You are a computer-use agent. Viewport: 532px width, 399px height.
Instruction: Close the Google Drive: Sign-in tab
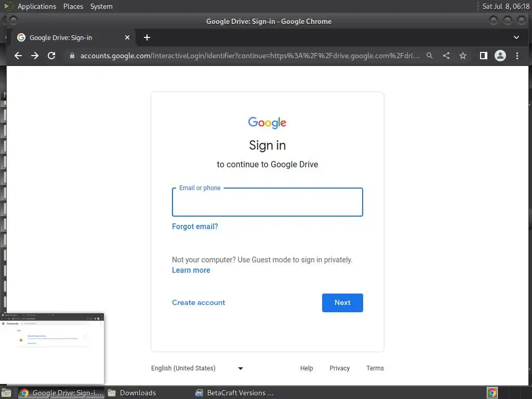point(127,37)
